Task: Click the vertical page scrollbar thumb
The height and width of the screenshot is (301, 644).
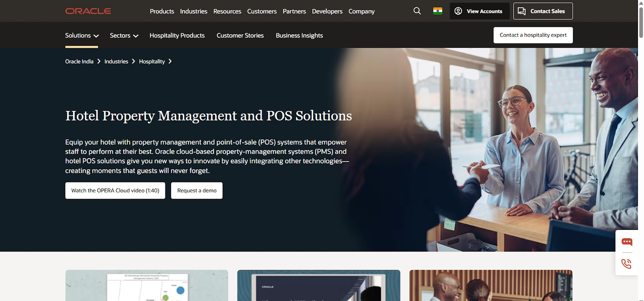Action: pos(641,22)
